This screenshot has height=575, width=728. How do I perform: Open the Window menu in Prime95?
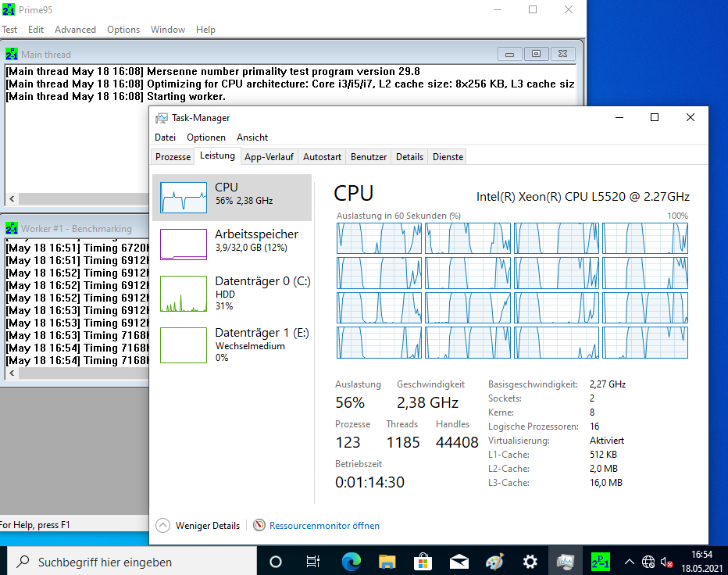pos(168,30)
